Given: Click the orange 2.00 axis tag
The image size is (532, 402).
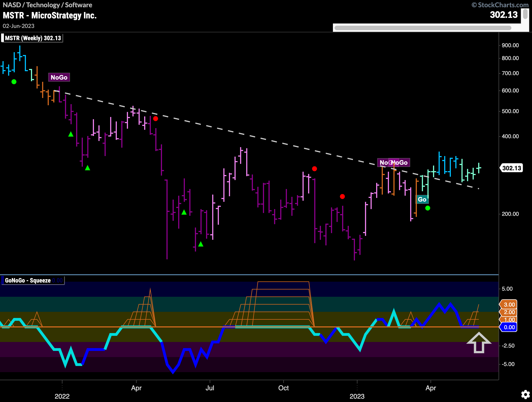Looking at the screenshot, I should (509, 312).
